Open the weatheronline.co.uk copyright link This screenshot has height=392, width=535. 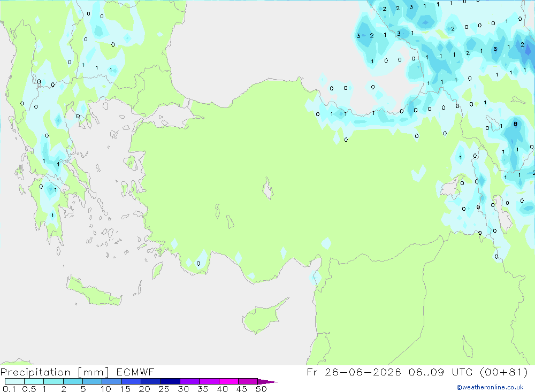tap(490, 387)
